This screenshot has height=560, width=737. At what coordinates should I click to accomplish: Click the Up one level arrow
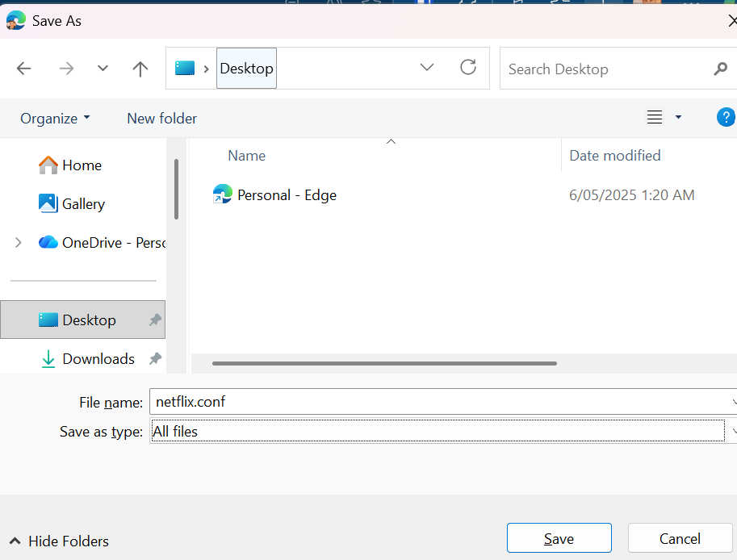(x=140, y=69)
